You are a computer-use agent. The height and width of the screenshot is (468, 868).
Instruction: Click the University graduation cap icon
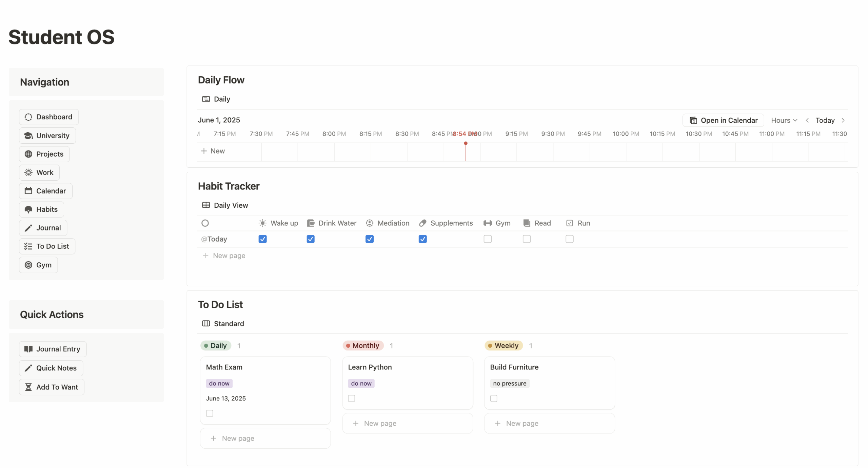click(28, 136)
